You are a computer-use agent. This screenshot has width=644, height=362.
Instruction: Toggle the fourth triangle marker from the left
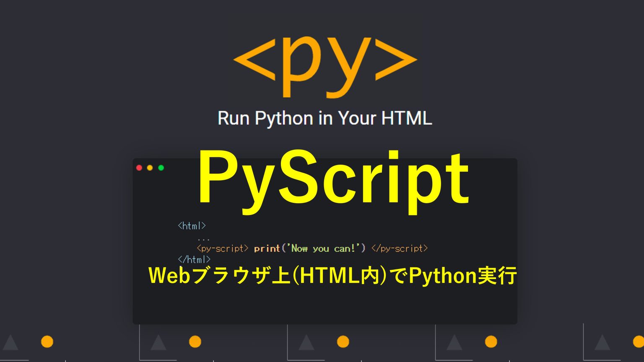click(x=454, y=344)
